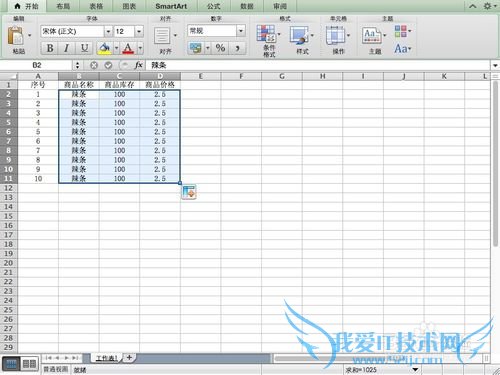Click the currency format icon
Viewport: 500px width, 375px height.
click(x=196, y=48)
